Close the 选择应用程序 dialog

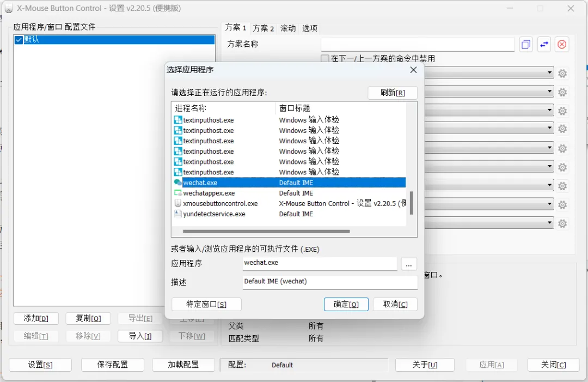click(413, 70)
